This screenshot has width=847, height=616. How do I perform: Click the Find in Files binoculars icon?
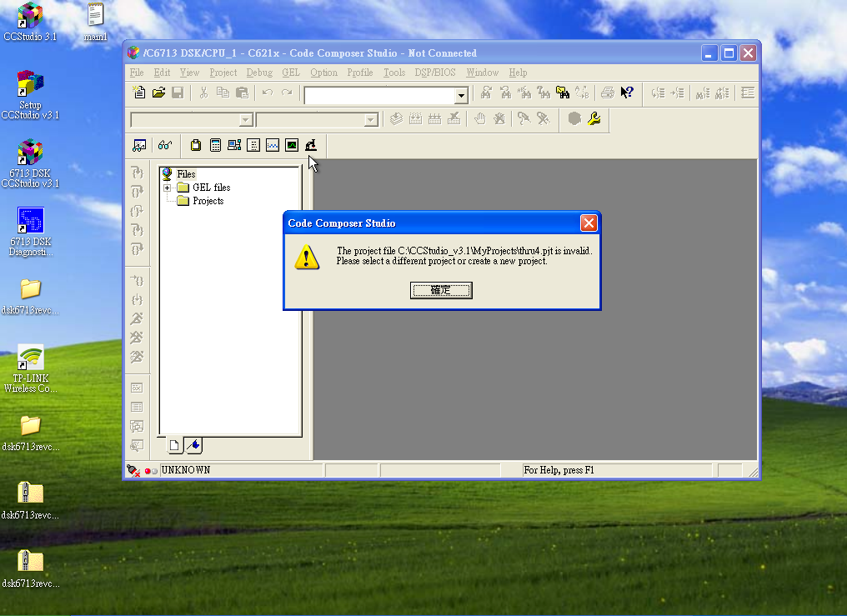[x=563, y=93]
